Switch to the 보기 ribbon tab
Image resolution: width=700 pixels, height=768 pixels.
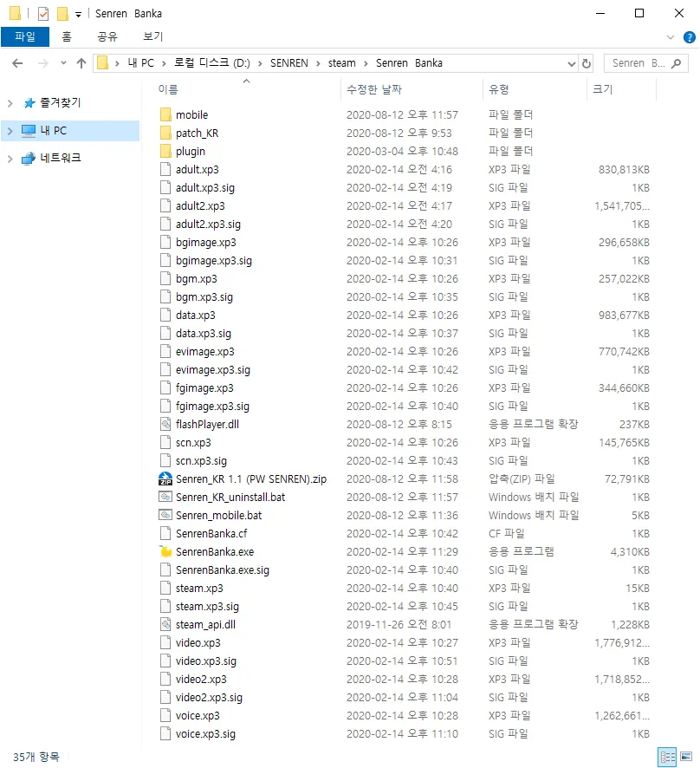(x=152, y=36)
